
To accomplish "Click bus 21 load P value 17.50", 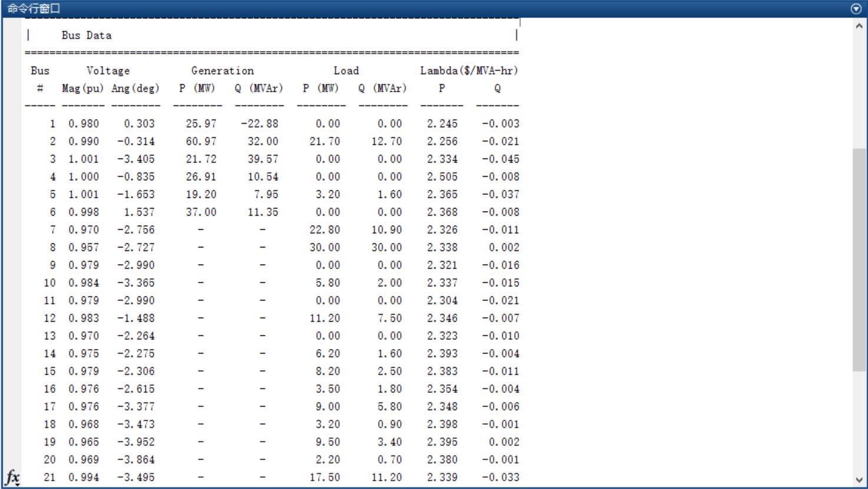I will tap(325, 477).
